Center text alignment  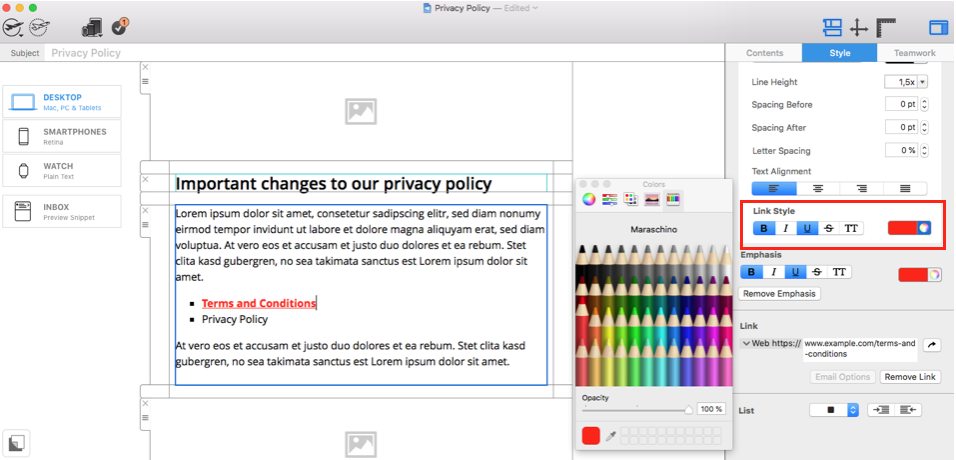click(818, 189)
